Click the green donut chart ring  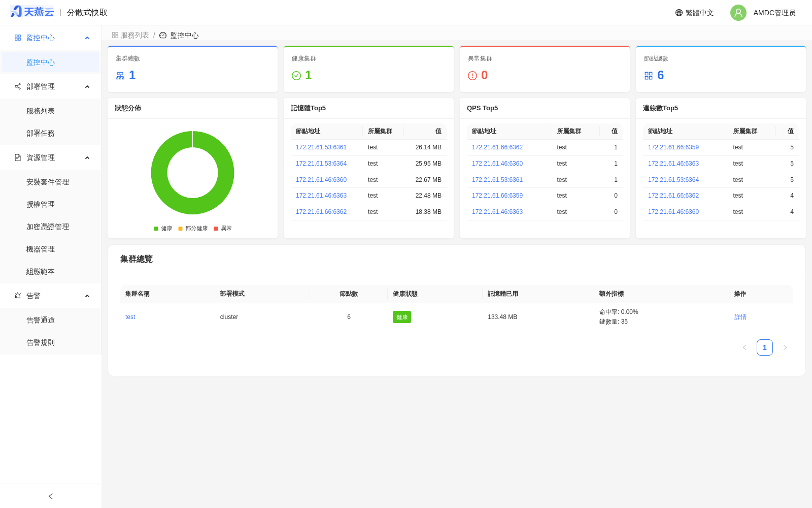tap(159, 173)
